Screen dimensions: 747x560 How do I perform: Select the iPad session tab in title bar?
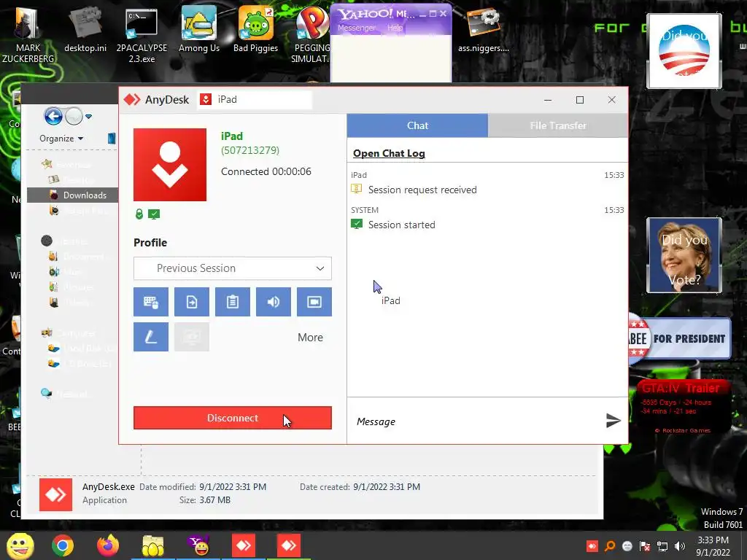[255, 99]
